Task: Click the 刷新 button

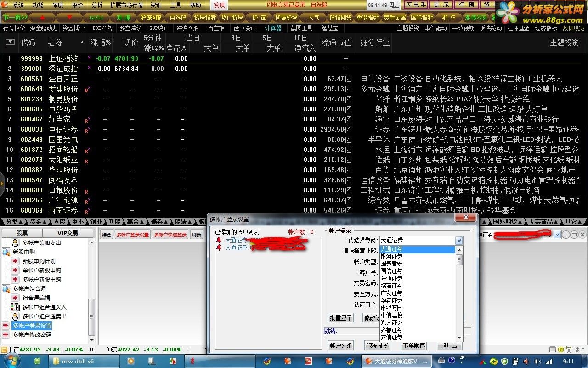Action: (x=197, y=235)
